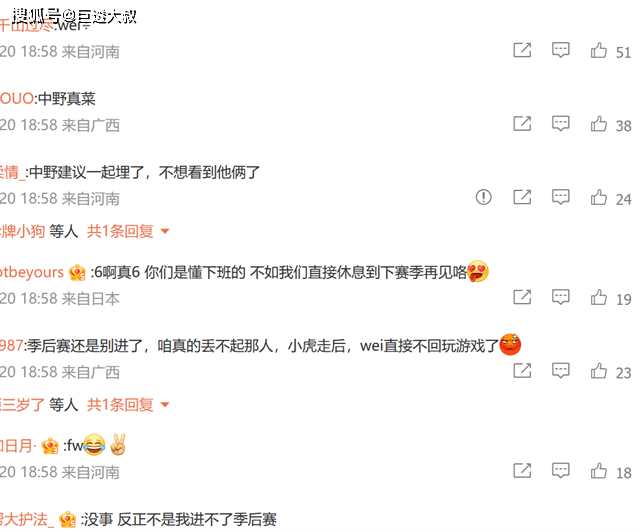This screenshot has height=532, width=640.
Task: Reply to the 'wei' top comment
Action: pos(561,50)
